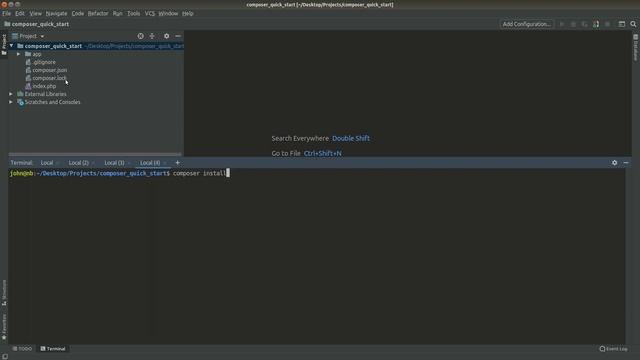Select the Local (4) terminal tab

tap(150, 162)
